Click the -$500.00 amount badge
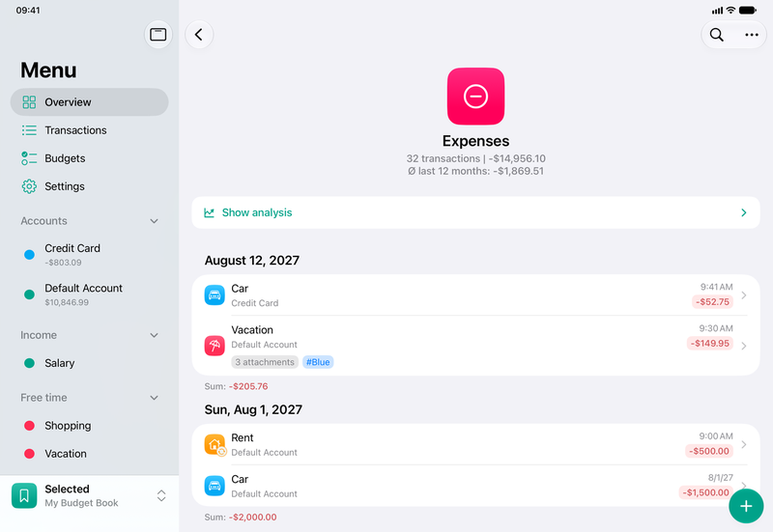 pyautogui.click(x=709, y=451)
